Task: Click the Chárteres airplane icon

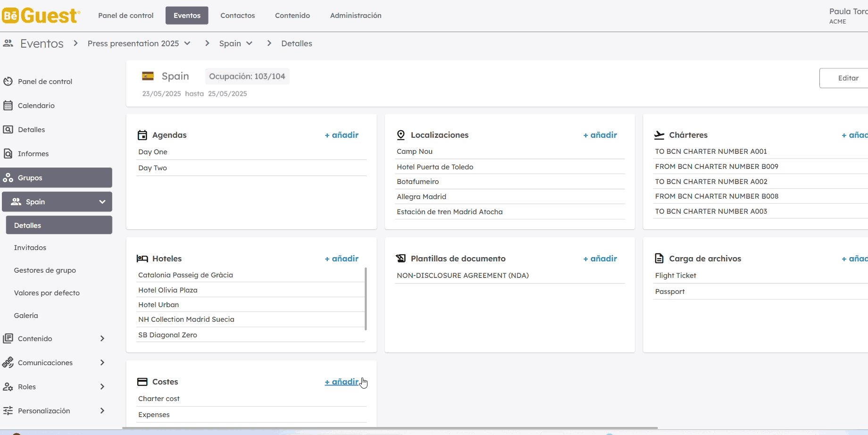Action: (x=659, y=135)
